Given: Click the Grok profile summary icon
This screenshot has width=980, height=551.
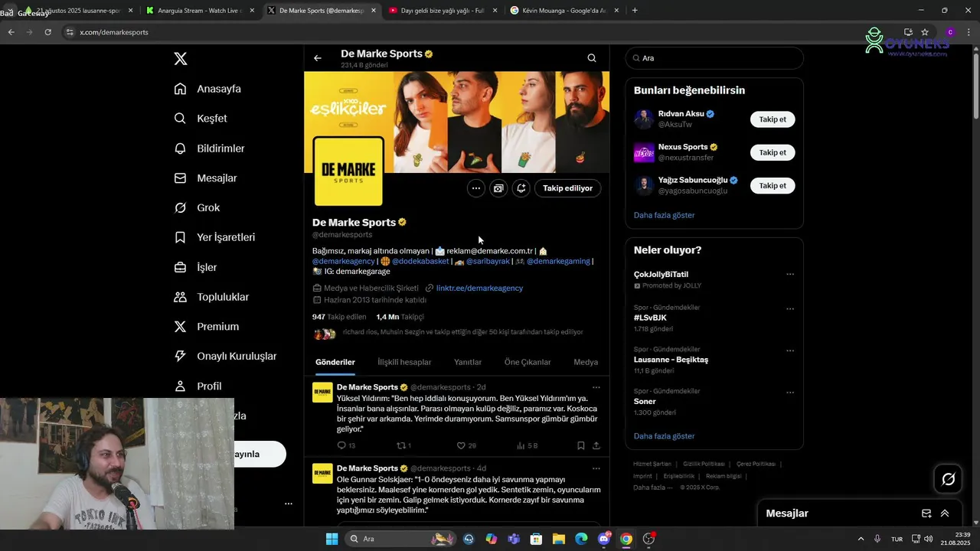Looking at the screenshot, I should [498, 188].
